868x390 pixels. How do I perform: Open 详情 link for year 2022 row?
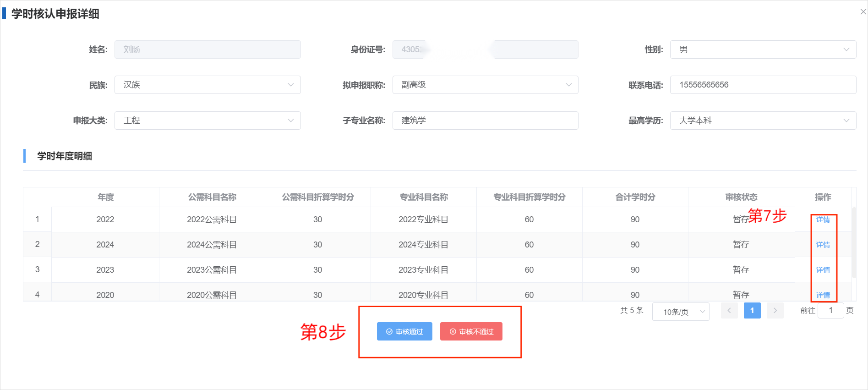823,220
